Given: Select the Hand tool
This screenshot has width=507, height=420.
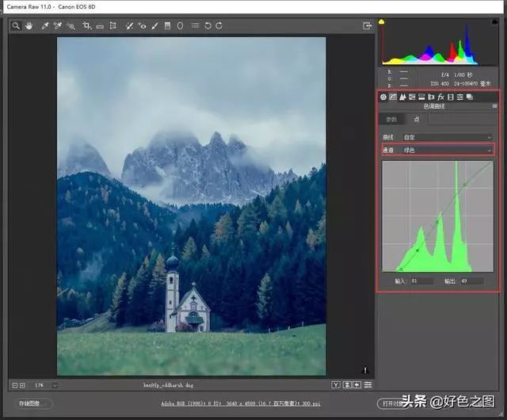Looking at the screenshot, I should [x=29, y=25].
